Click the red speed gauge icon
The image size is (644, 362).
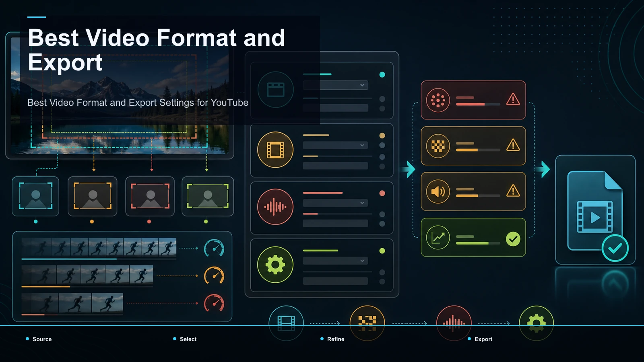coord(214,303)
